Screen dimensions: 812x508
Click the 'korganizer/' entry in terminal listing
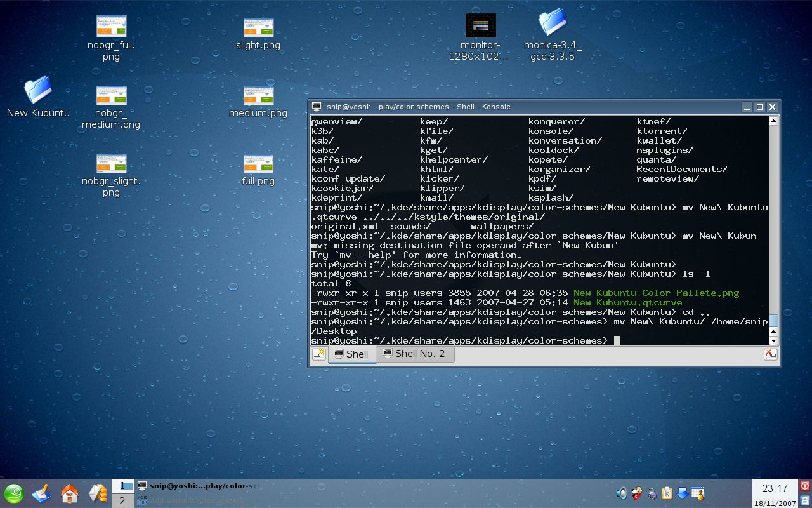click(560, 169)
